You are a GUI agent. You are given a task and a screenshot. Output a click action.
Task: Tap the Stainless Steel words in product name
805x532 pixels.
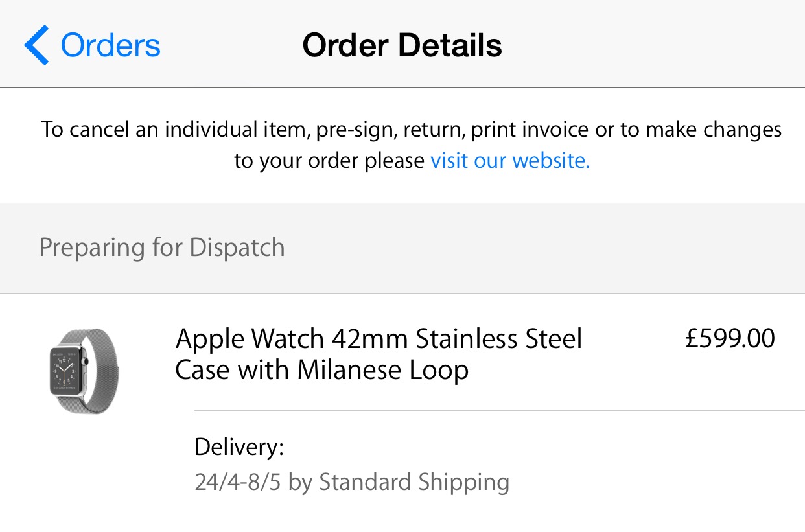[499, 339]
